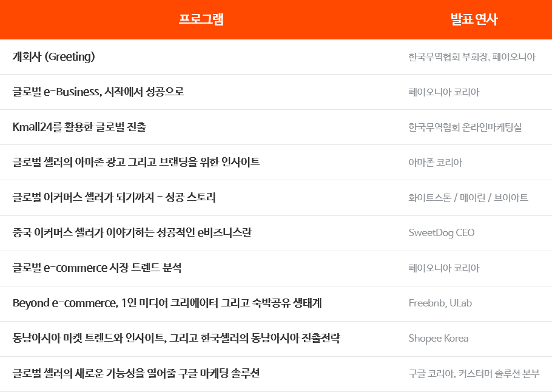
Task: Select Kmall24를 활용한 글로벌 진출
Action: [x=79, y=127]
